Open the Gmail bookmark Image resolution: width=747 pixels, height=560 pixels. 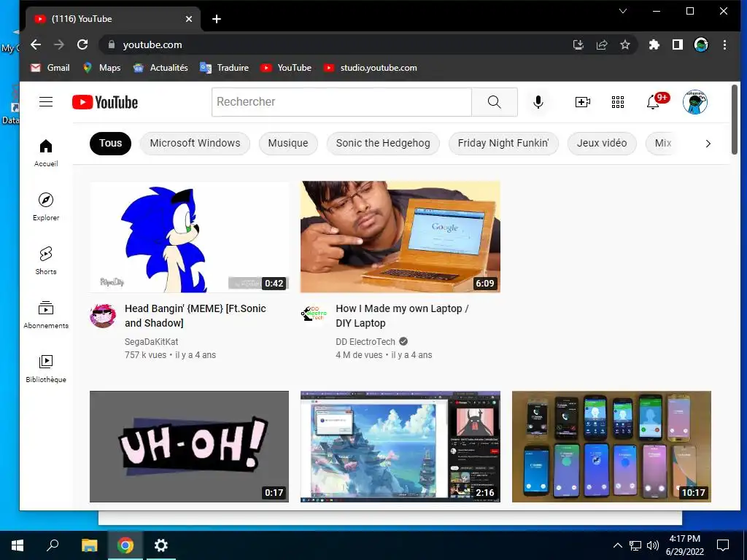click(x=50, y=68)
